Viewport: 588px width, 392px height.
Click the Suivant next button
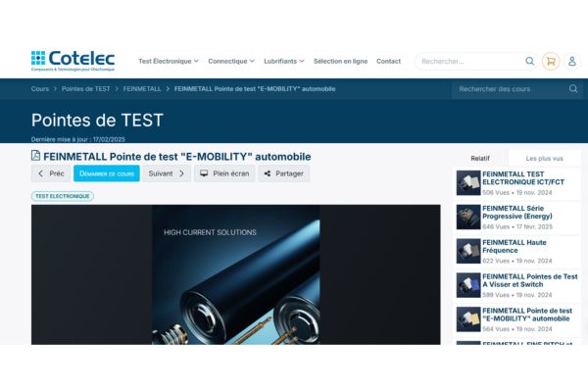coord(167,173)
